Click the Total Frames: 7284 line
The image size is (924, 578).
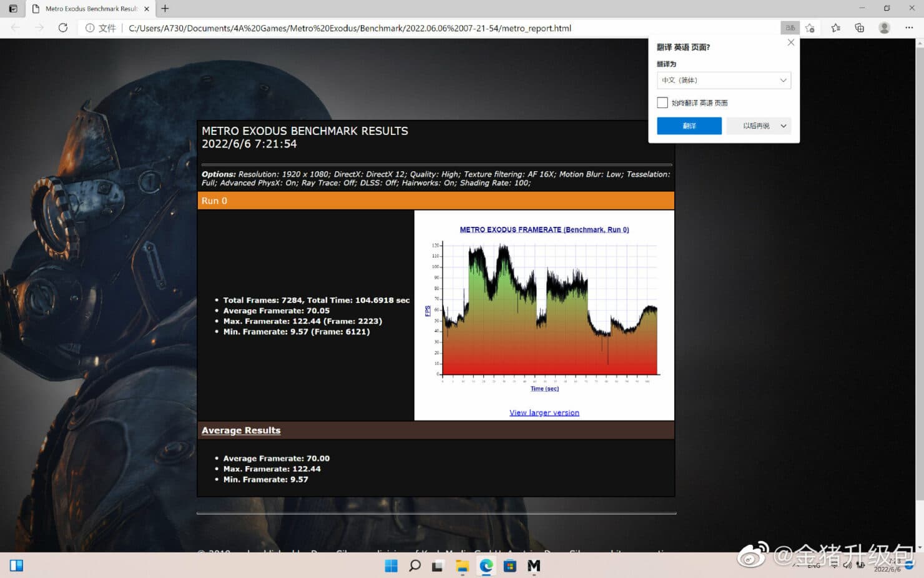tap(317, 300)
